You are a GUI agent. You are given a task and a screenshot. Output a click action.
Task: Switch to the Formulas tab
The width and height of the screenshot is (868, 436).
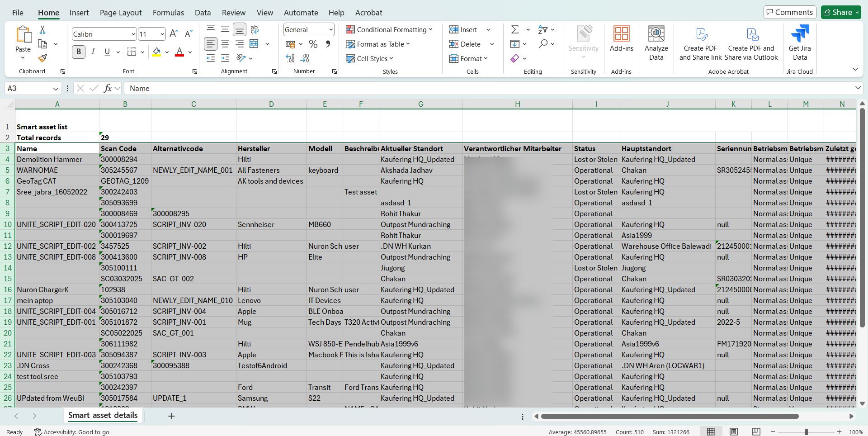[168, 13]
